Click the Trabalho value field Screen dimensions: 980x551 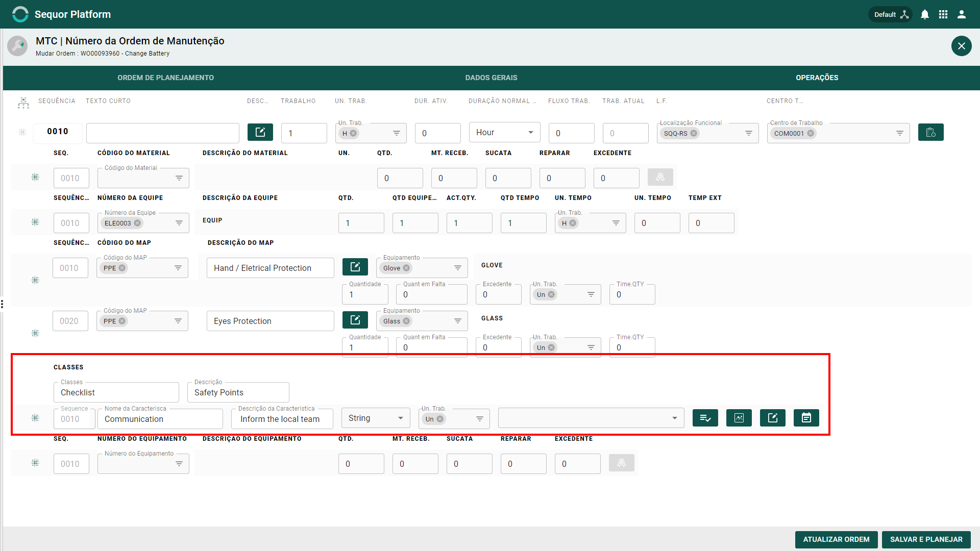[x=304, y=133]
